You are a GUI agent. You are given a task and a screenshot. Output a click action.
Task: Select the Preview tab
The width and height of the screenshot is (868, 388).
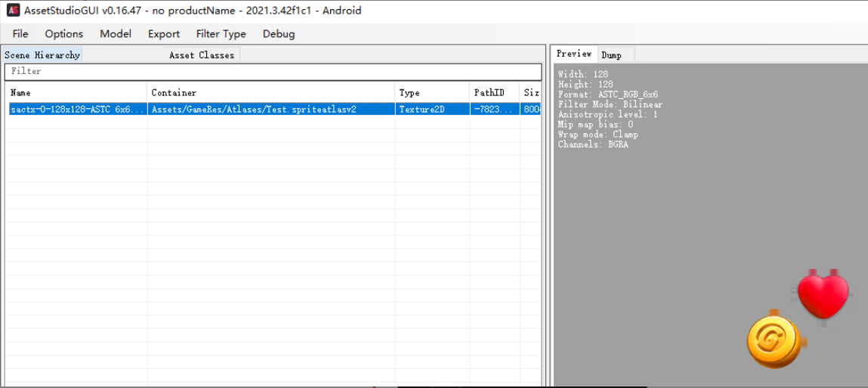574,54
